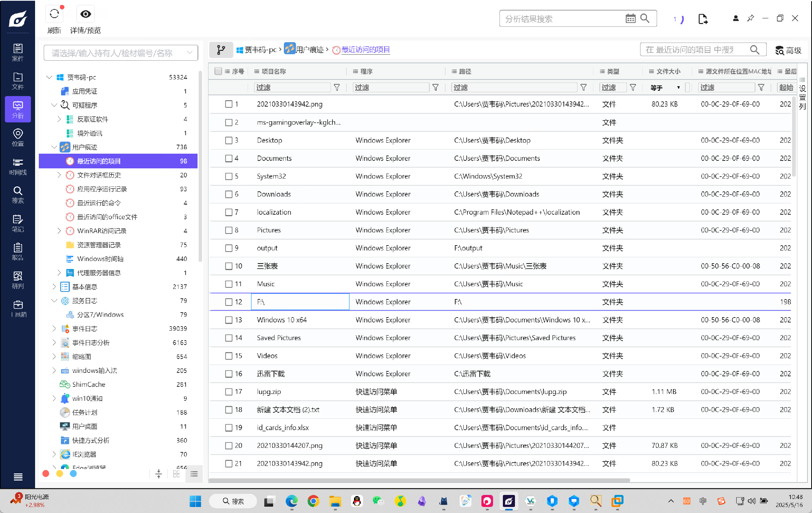Open the report (报告) sidebar icon

coord(18,252)
